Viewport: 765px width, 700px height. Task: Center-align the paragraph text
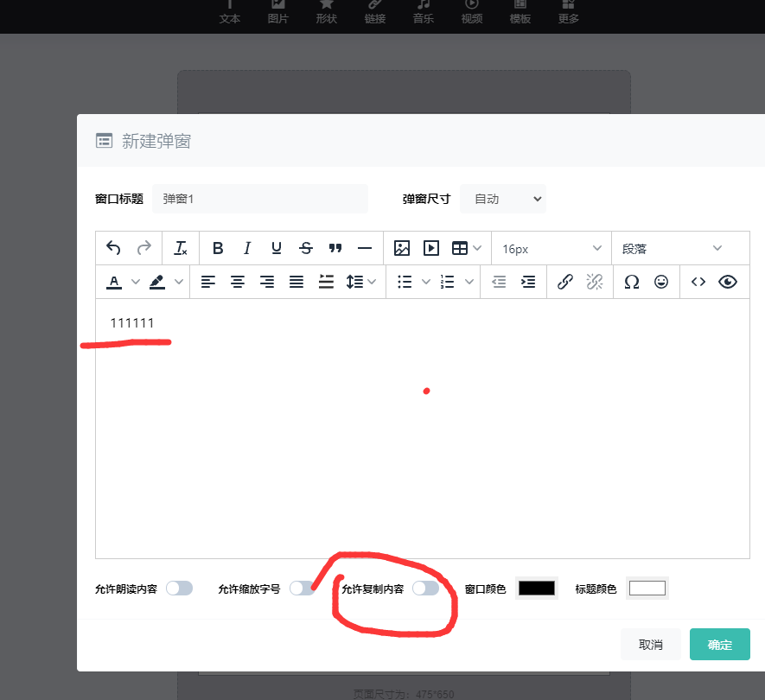point(237,282)
